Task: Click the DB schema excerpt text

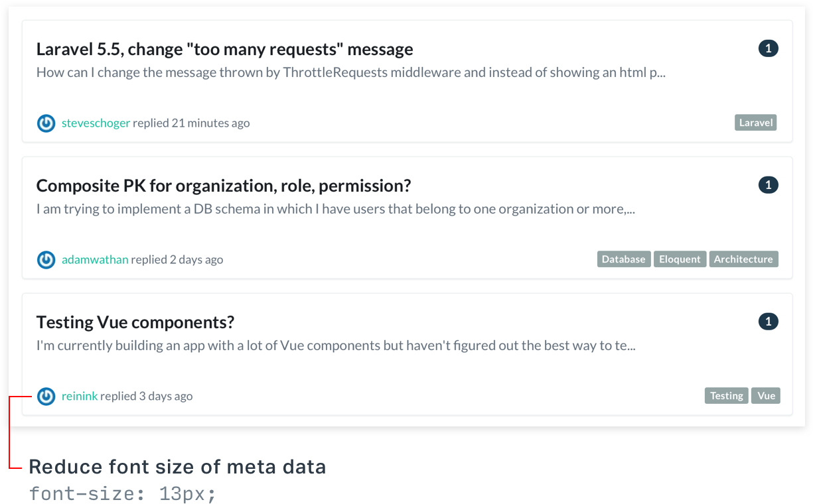Action: [x=335, y=209]
